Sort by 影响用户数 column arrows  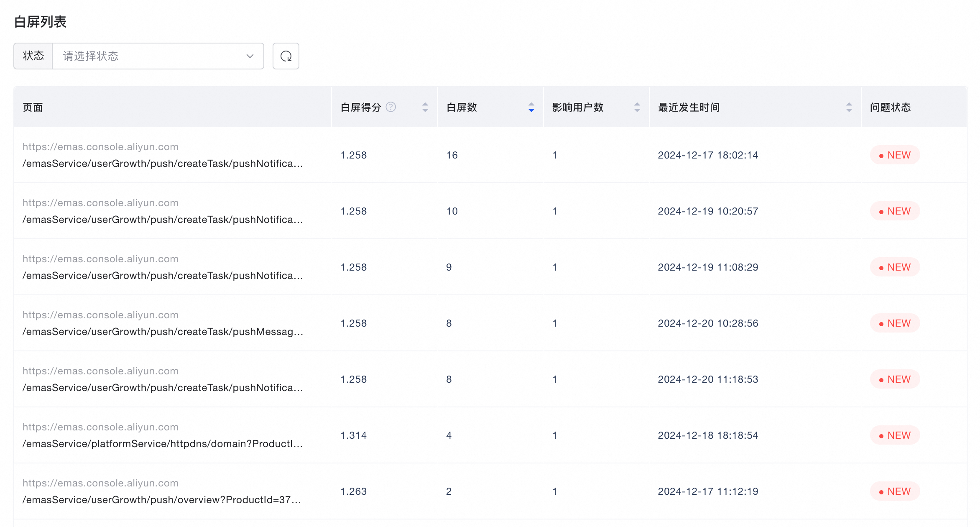point(637,107)
